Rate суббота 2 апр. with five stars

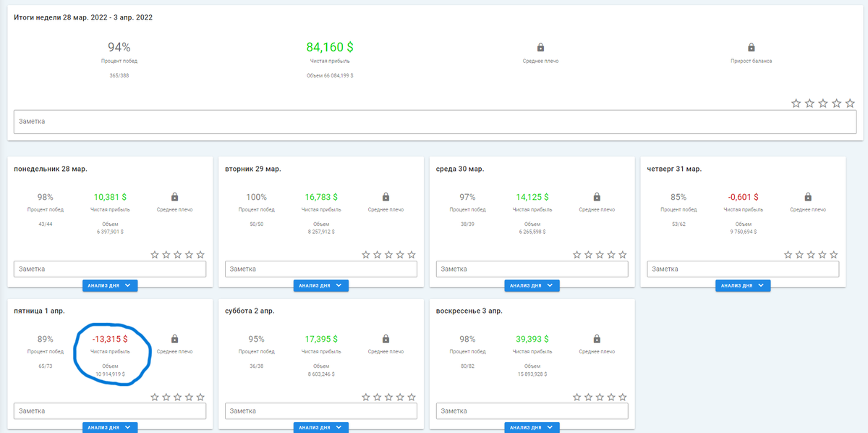pos(412,397)
